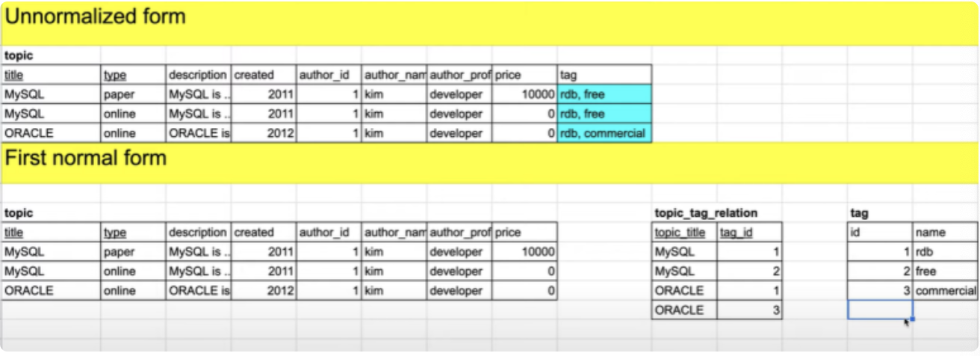Click "rdb, free" cell in the MySQL online row
This screenshot has height=356, width=980.
[604, 114]
